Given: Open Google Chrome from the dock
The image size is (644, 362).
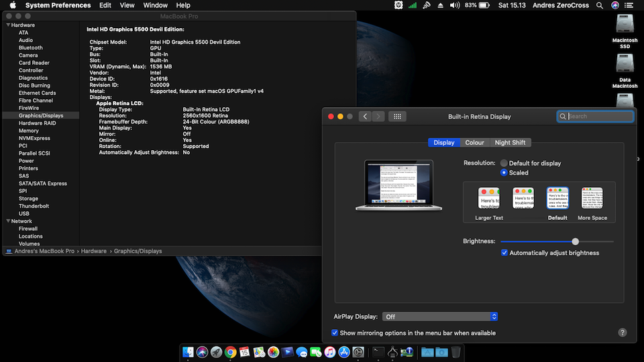Looking at the screenshot, I should pyautogui.click(x=230, y=352).
